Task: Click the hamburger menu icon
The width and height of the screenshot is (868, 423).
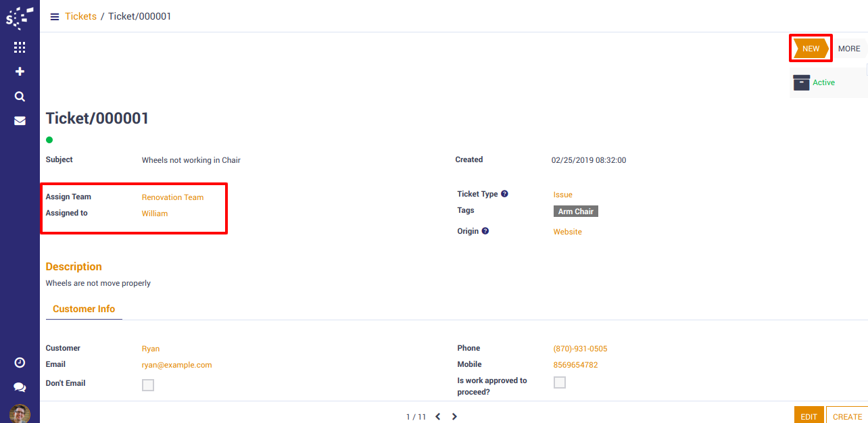Action: pyautogui.click(x=55, y=17)
